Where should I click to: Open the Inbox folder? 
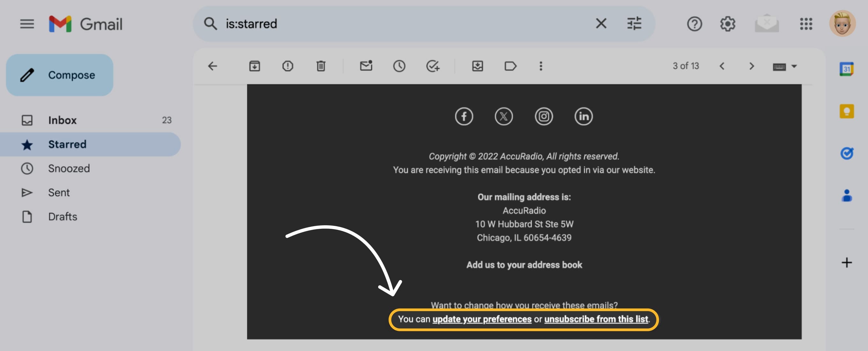click(x=62, y=120)
